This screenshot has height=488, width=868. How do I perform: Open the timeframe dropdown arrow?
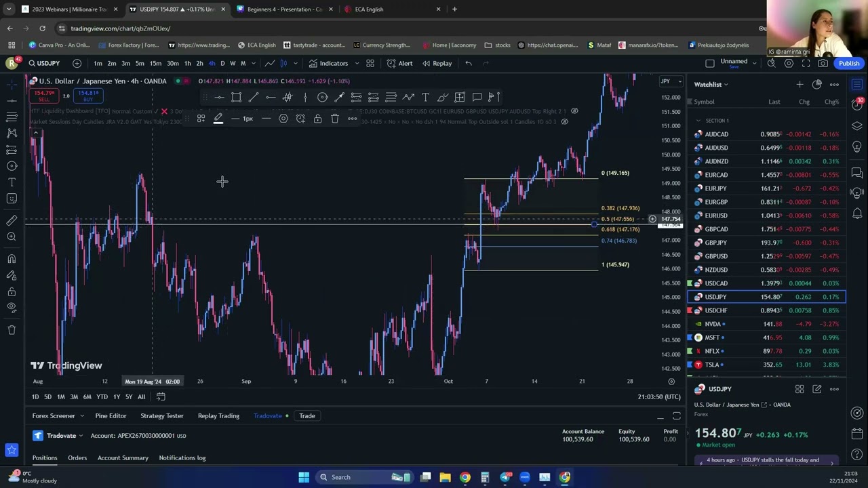[254, 63]
